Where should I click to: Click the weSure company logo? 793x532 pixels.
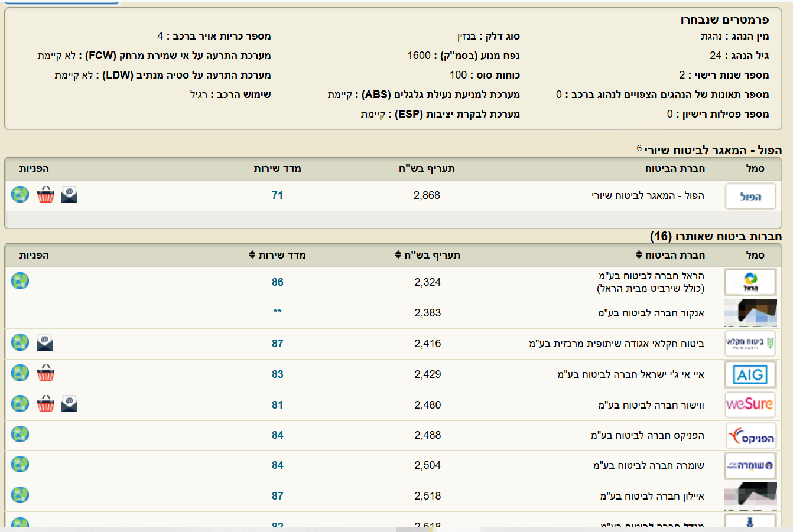pos(750,404)
